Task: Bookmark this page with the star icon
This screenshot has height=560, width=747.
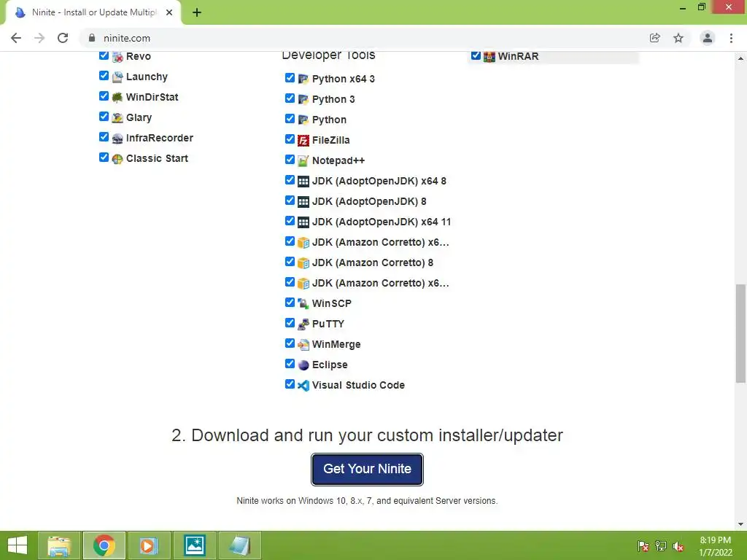Action: click(x=678, y=38)
